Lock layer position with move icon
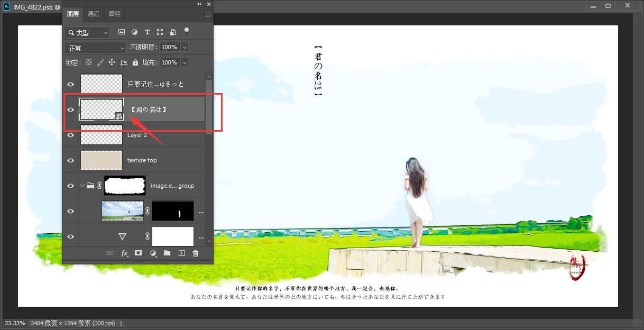This screenshot has height=330, width=644. [x=112, y=62]
